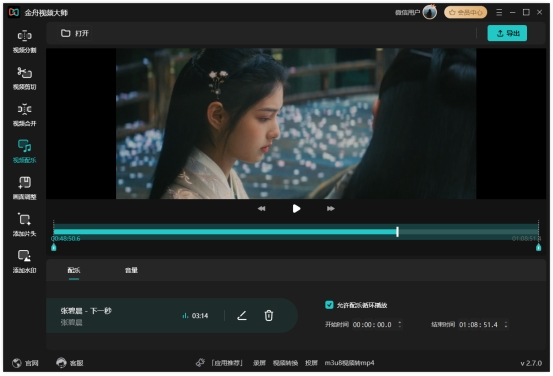Click the 金舟视频大师 app logo icon
The width and height of the screenshot is (553, 376).
(14, 12)
